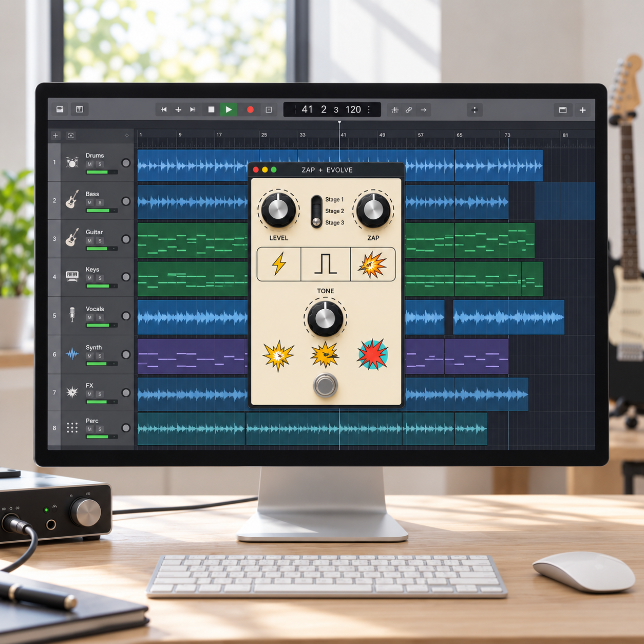Click the diamond icon above track headers
The image size is (644, 644).
click(x=127, y=136)
